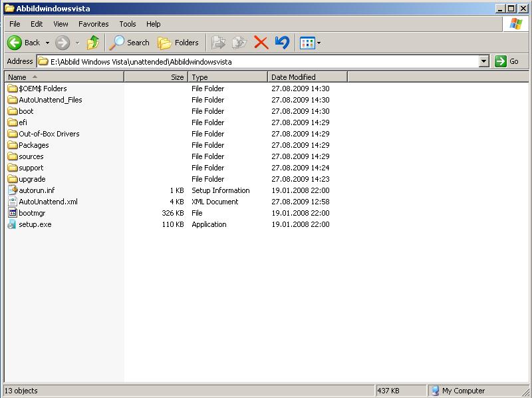Select the support folder icon
Image resolution: width=532 pixels, height=398 pixels.
[x=13, y=168]
